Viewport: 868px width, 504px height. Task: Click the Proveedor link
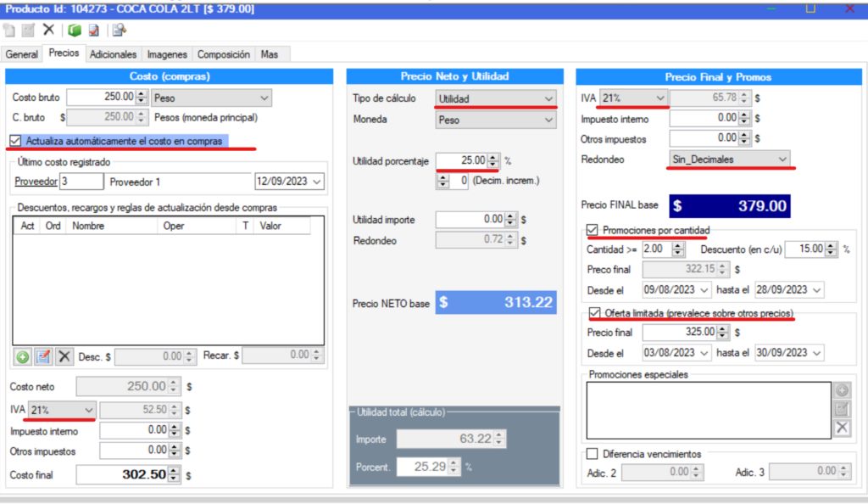click(x=36, y=181)
